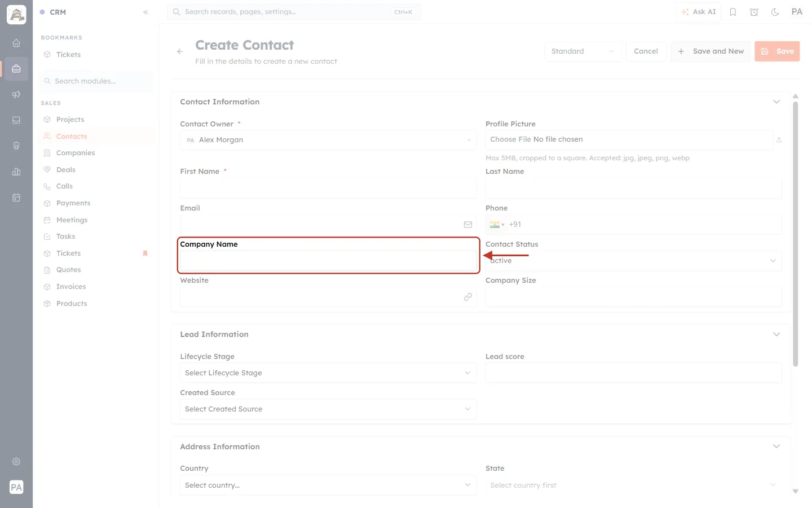Open the phone country flag selector
The height and width of the screenshot is (508, 812).
click(497, 225)
